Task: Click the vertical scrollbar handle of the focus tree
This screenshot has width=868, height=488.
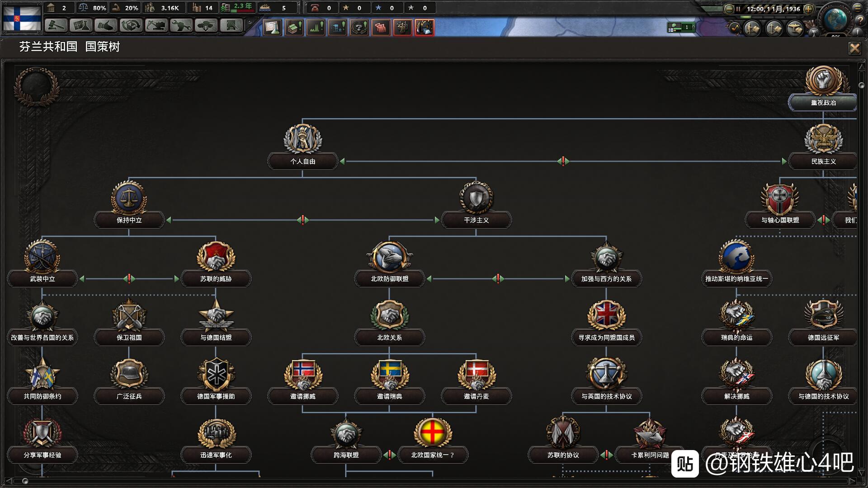Action: point(861,85)
